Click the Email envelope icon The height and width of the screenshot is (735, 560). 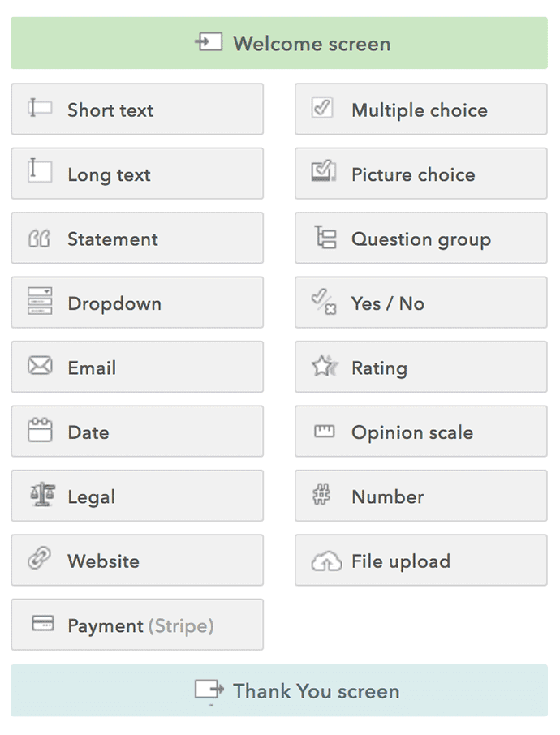(40, 366)
